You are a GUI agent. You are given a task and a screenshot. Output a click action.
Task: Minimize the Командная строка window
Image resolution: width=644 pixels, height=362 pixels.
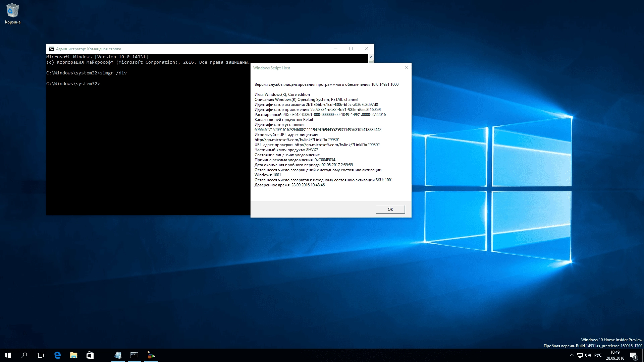335,49
